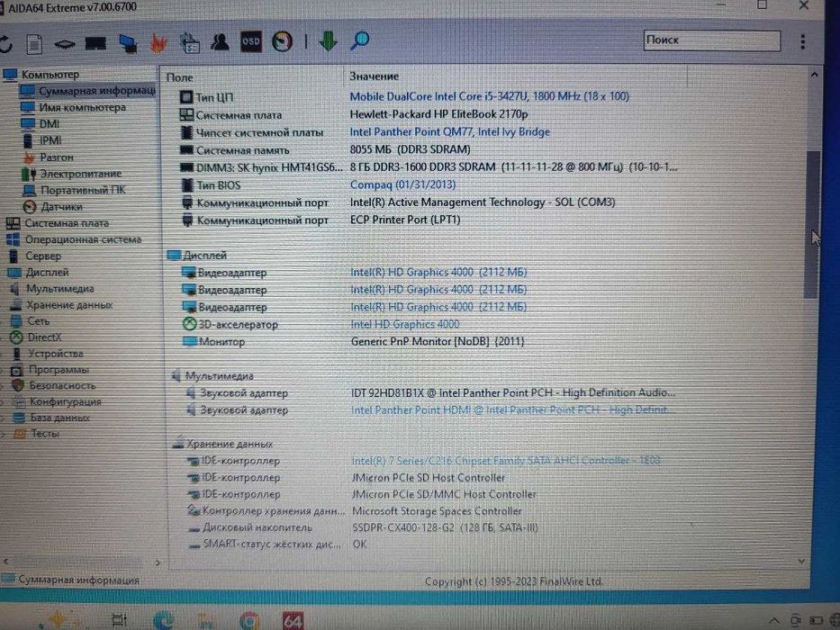This screenshot has width=840, height=630.
Task: Select the Системная память row
Action: coord(423,149)
